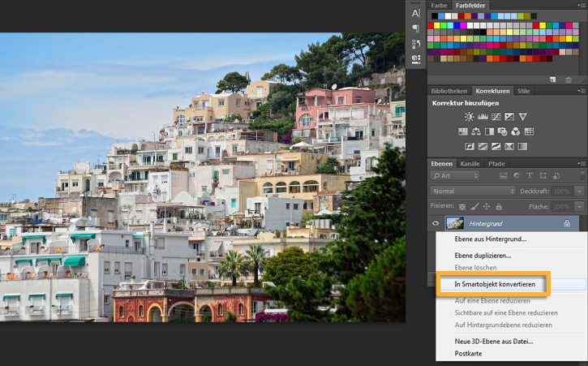Open the Art filter type dropdown
The image size is (588, 366).
pyautogui.click(x=455, y=175)
